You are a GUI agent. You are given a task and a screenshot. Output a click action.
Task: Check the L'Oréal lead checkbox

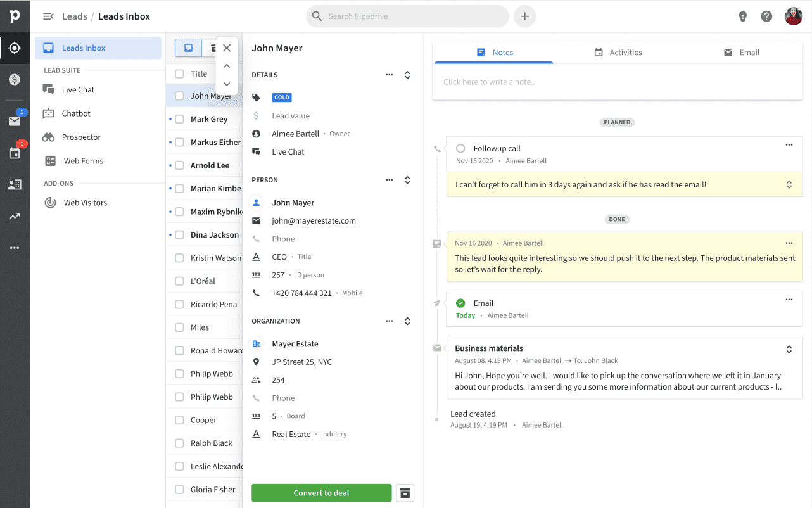(x=179, y=281)
